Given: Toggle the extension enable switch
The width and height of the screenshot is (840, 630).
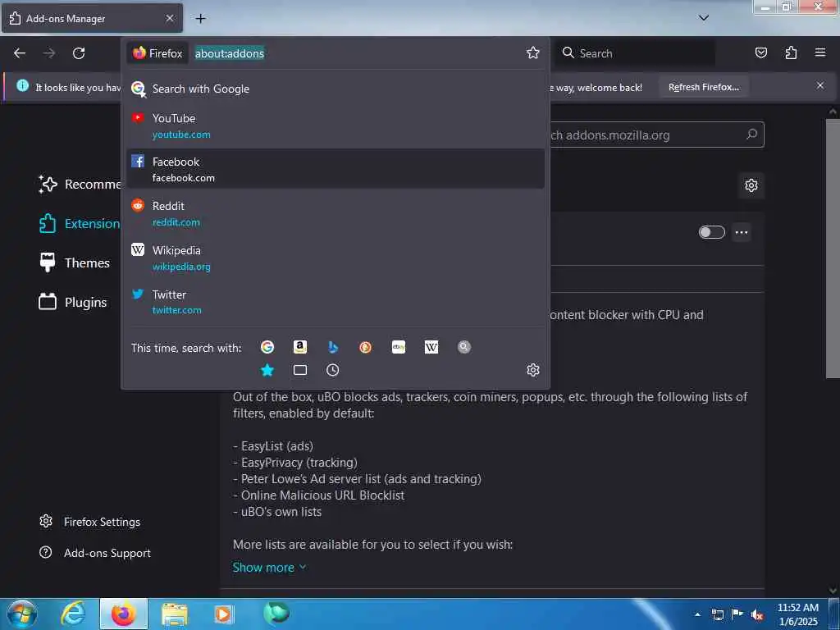Looking at the screenshot, I should click(x=711, y=232).
